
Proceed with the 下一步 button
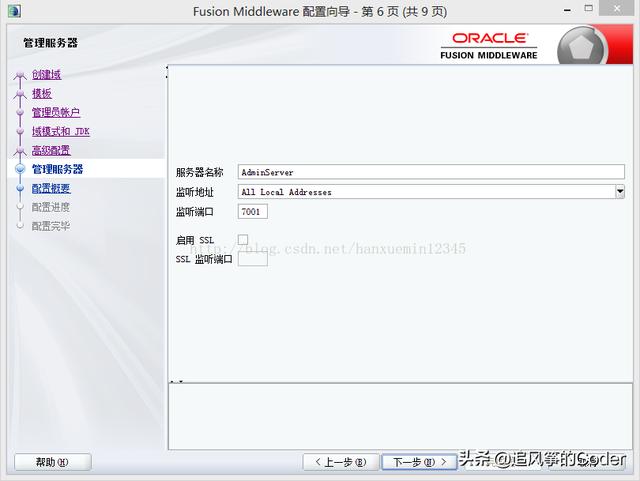pyautogui.click(x=419, y=462)
